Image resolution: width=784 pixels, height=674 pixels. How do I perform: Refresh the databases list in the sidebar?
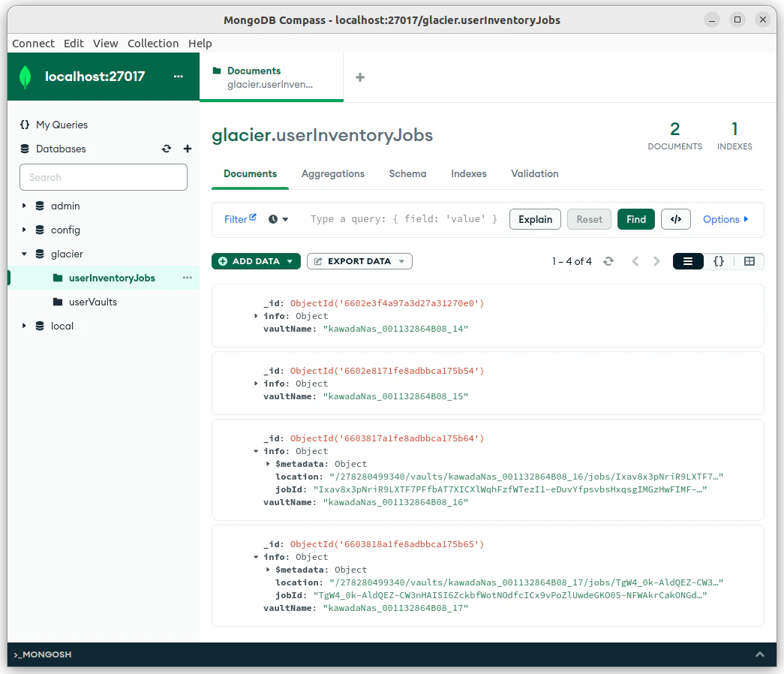click(x=167, y=149)
